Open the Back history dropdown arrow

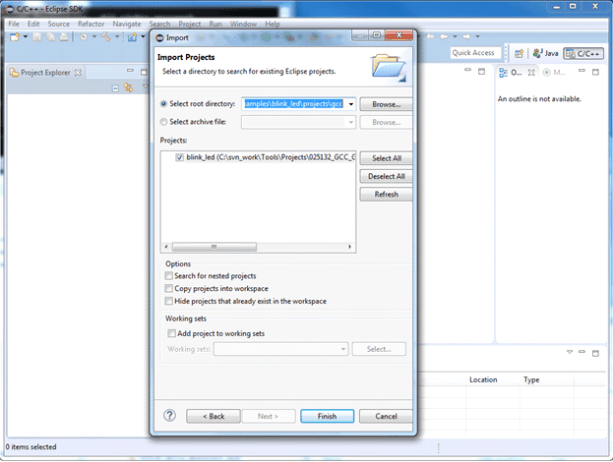point(455,36)
